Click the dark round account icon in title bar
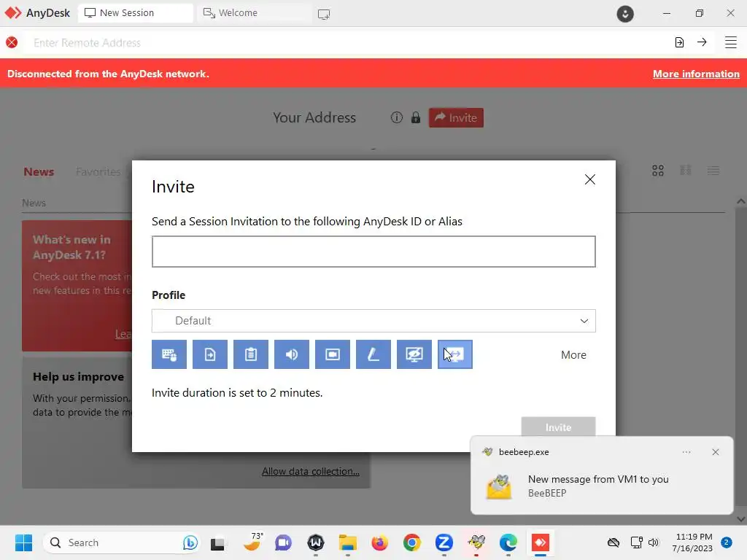 pyautogui.click(x=625, y=14)
